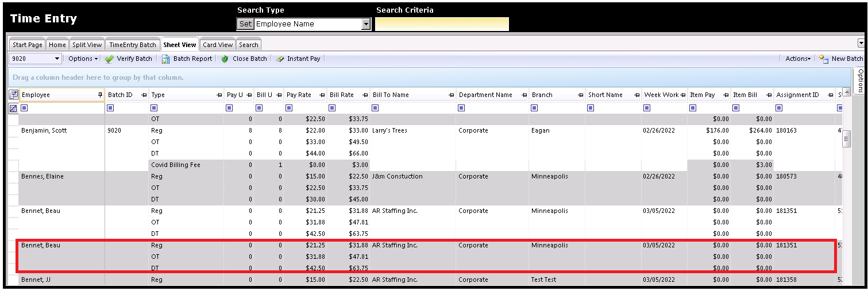This screenshot has width=868, height=291.
Task: Open the vertical Options side panel tab
Action: 860,81
